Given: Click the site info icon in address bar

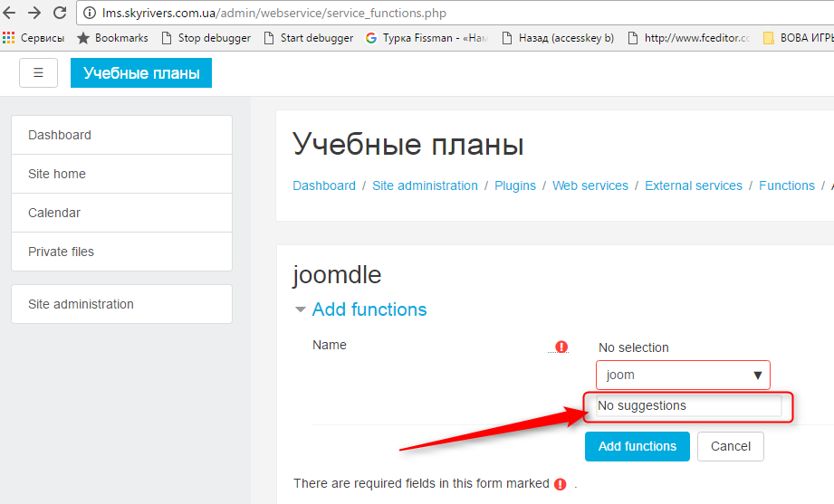Looking at the screenshot, I should pyautogui.click(x=89, y=14).
